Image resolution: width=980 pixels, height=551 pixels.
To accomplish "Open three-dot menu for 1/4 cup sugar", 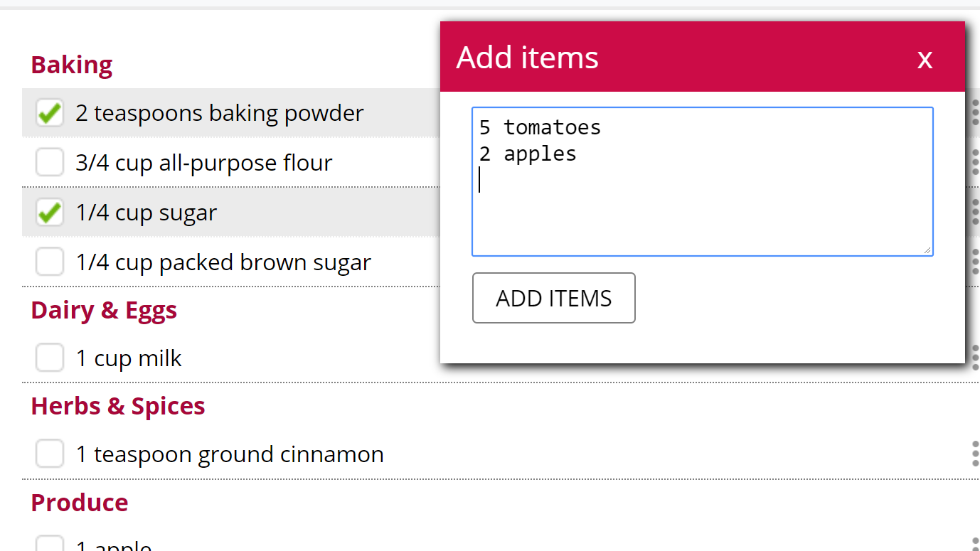I will (975, 212).
